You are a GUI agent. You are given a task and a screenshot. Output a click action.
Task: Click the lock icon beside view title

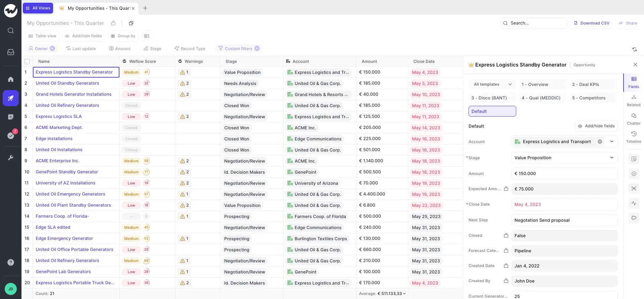coord(113,23)
